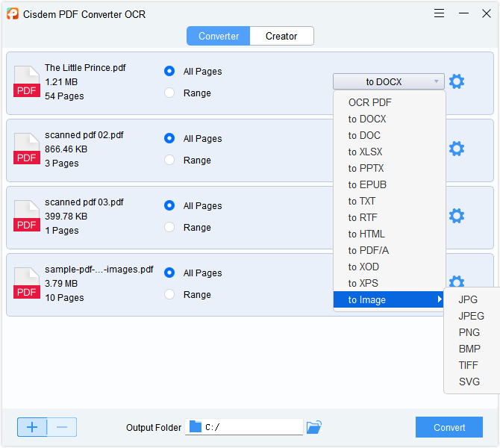The image size is (500, 448).
Task: Click the PDF icon of scanned pdf 02.pdf
Action: pyautogui.click(x=27, y=149)
